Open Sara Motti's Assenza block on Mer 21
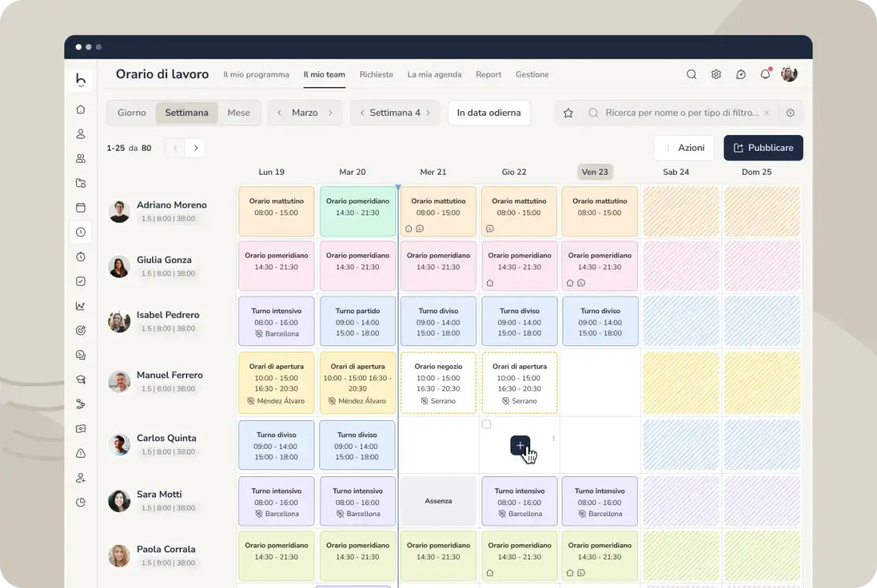 click(x=438, y=501)
